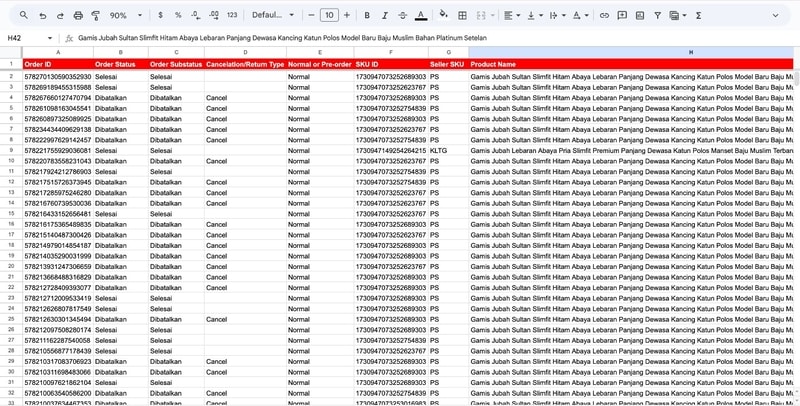The width and height of the screenshot is (800, 406).
Task: Increase the font size with plus
Action: [347, 16]
